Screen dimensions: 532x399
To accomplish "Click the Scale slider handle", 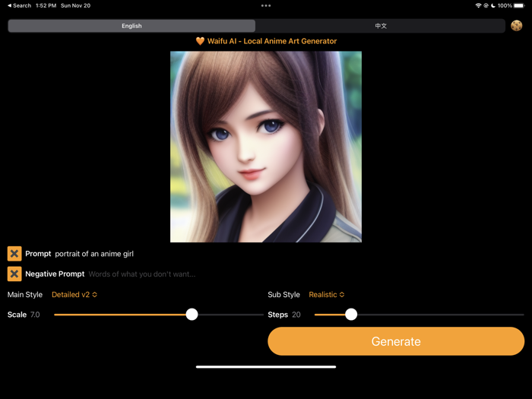I will (x=192, y=315).
